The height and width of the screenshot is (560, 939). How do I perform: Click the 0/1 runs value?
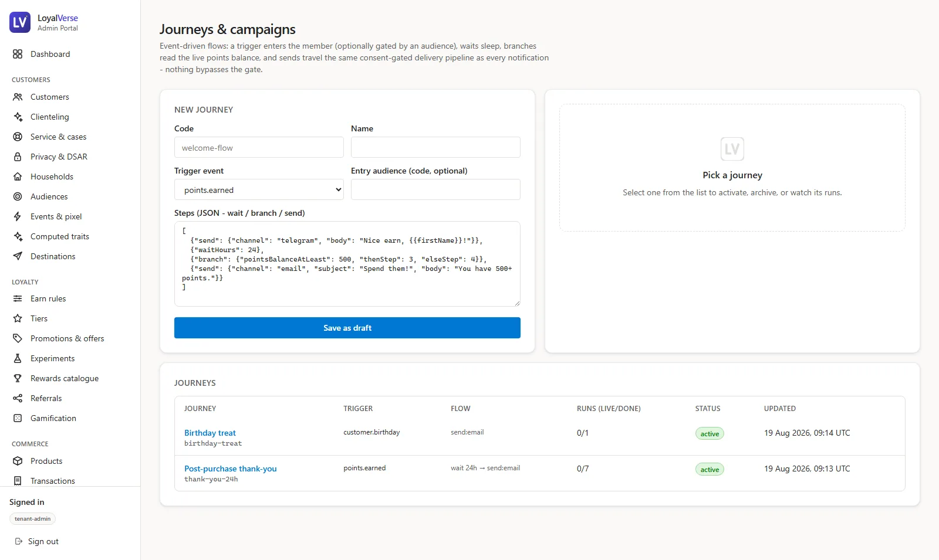point(583,433)
